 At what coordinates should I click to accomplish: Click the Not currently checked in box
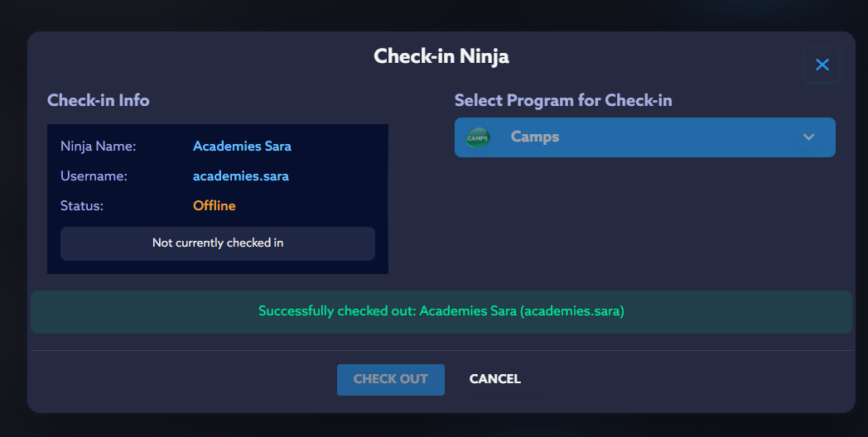(x=218, y=243)
